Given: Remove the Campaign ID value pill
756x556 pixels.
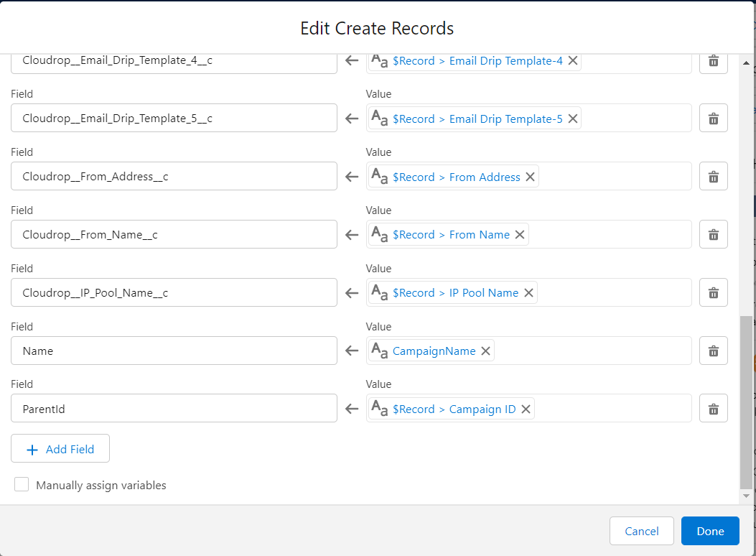Looking at the screenshot, I should click(x=526, y=409).
